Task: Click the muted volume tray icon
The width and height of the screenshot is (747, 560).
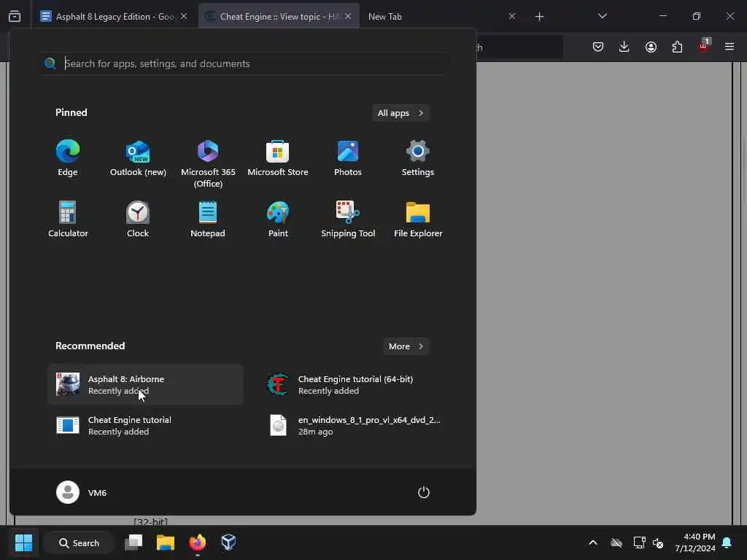Action: point(658,542)
